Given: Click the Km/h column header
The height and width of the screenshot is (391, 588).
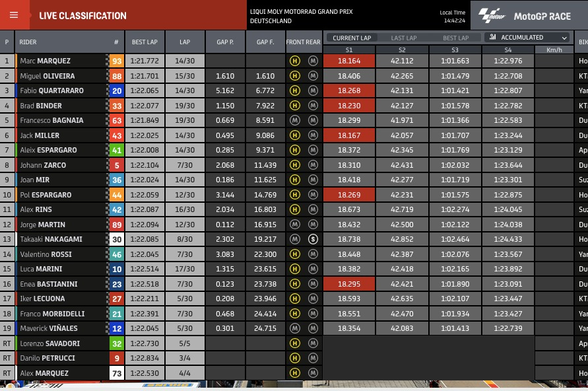Looking at the screenshot, I should coord(554,50).
